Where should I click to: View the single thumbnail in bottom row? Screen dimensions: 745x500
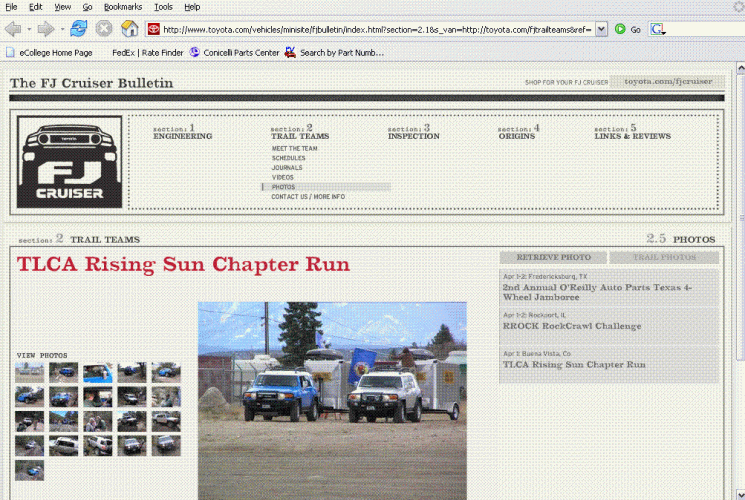(x=29, y=471)
